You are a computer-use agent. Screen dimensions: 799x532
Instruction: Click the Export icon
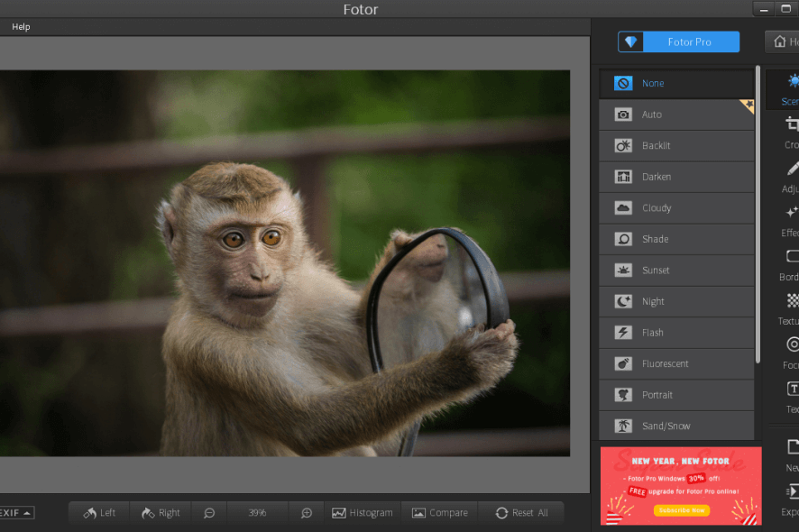point(792,500)
